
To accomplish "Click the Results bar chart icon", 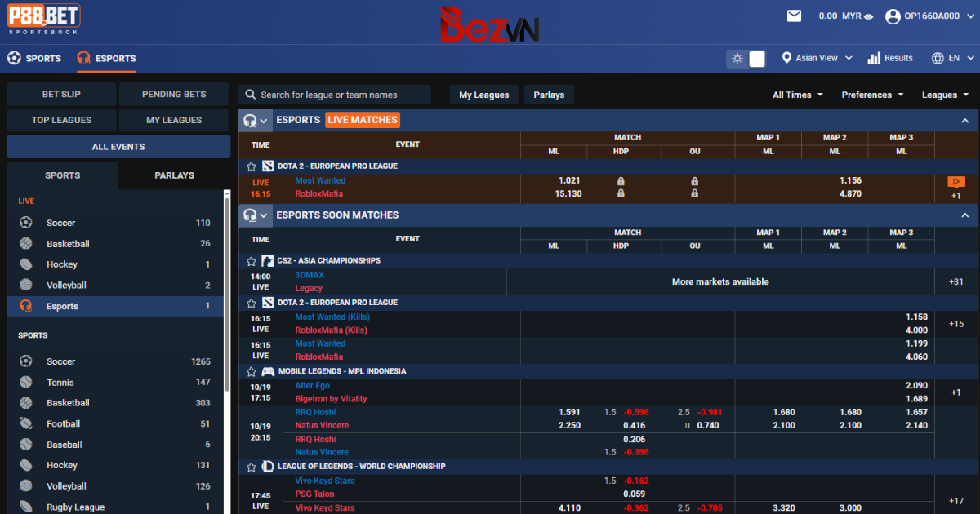I will coord(874,58).
